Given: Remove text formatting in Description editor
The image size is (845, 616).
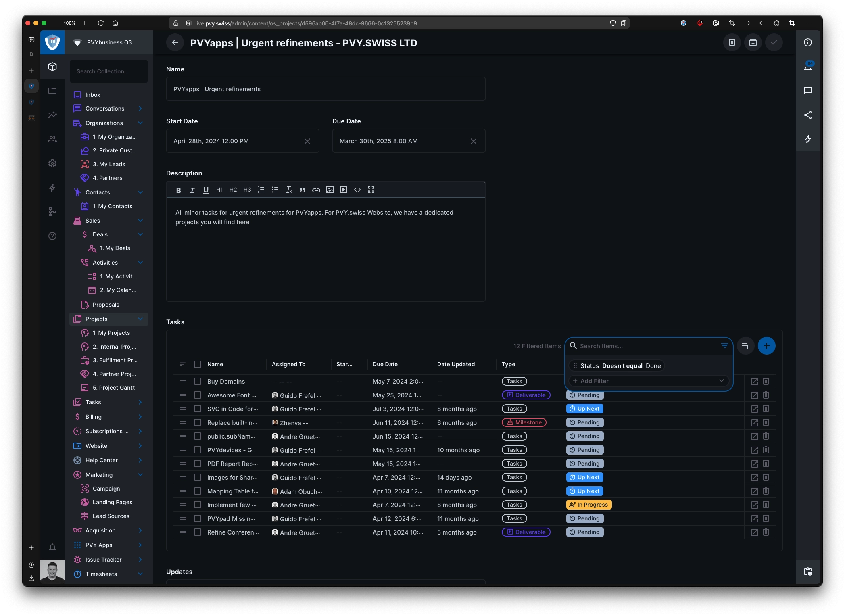Looking at the screenshot, I should tap(289, 190).
